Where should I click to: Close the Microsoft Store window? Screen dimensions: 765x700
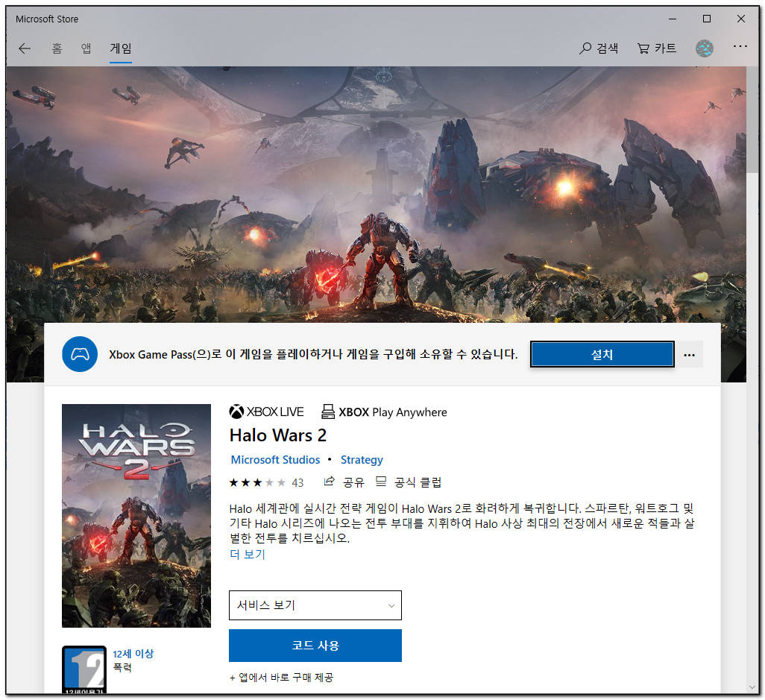(x=740, y=19)
